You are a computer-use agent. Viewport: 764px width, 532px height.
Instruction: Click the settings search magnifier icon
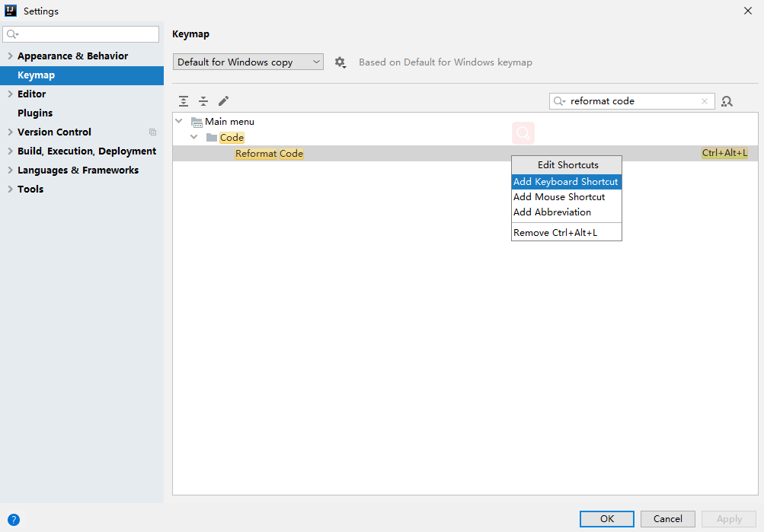pyautogui.click(x=12, y=34)
